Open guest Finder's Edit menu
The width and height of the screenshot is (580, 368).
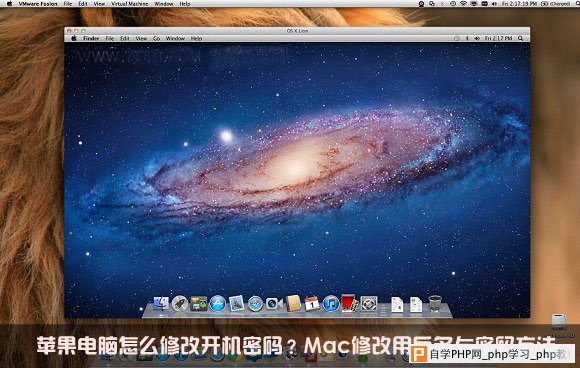click(x=125, y=38)
